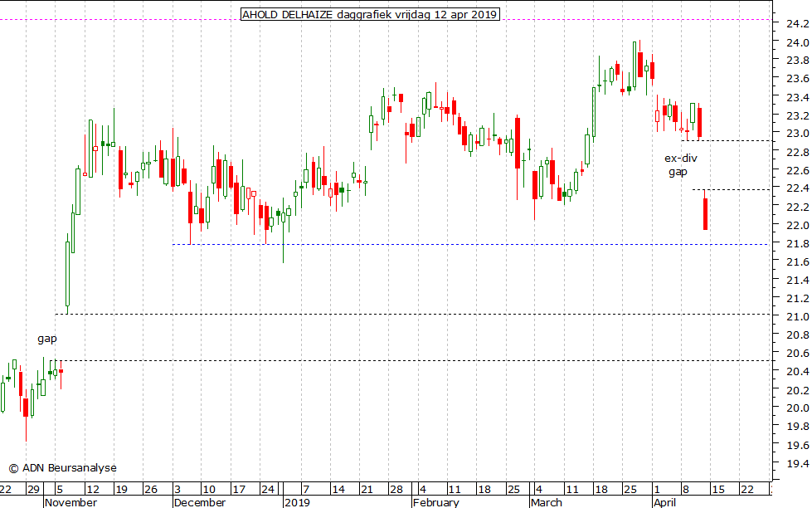Select the 'gap' label above the November candles
This screenshot has width=812, height=508.
[x=47, y=339]
